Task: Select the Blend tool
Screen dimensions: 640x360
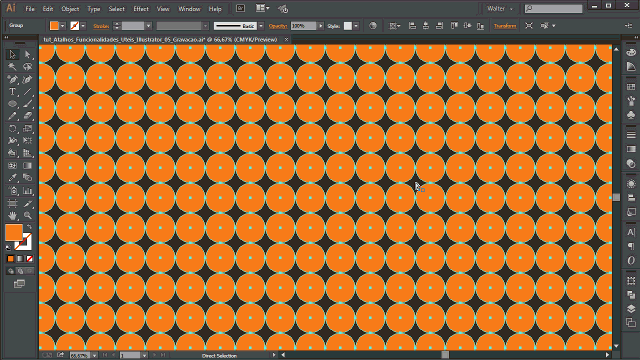Action: (27, 178)
